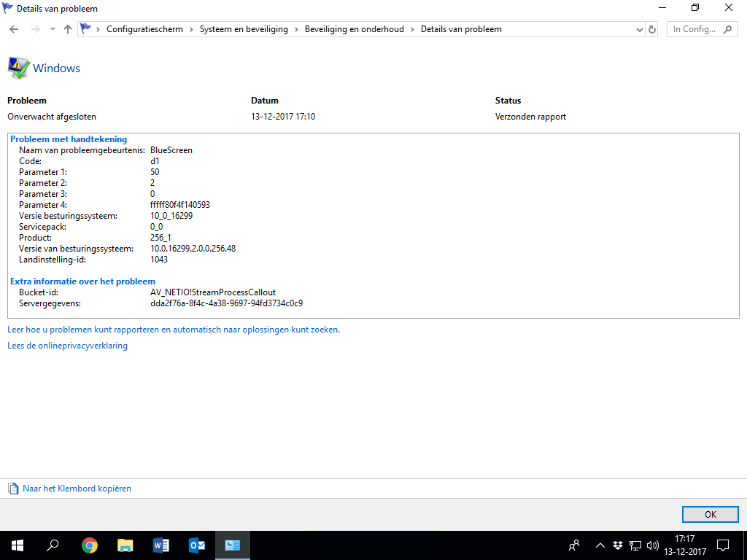Open Lees de onlineprivacyverklaring link
The height and width of the screenshot is (560, 747).
pyautogui.click(x=68, y=346)
